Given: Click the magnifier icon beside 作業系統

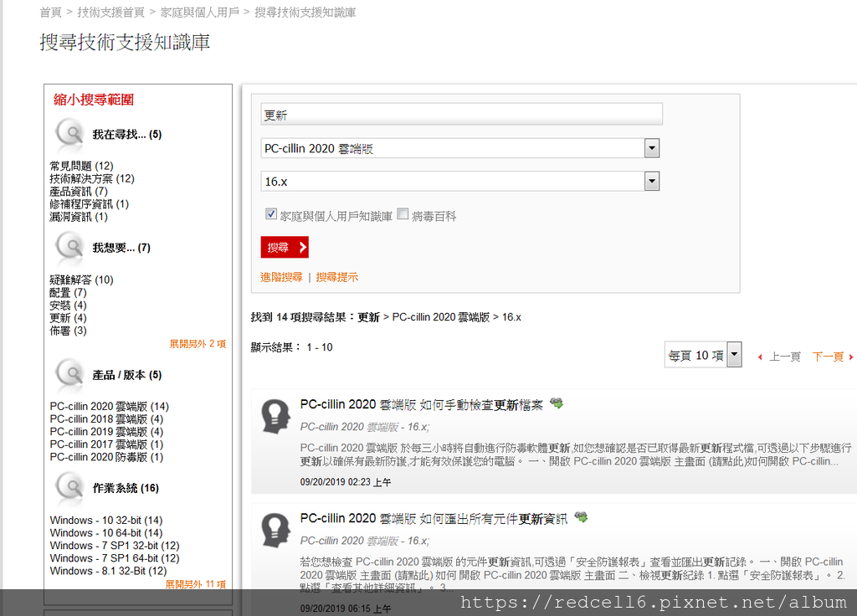Looking at the screenshot, I should point(69,487).
